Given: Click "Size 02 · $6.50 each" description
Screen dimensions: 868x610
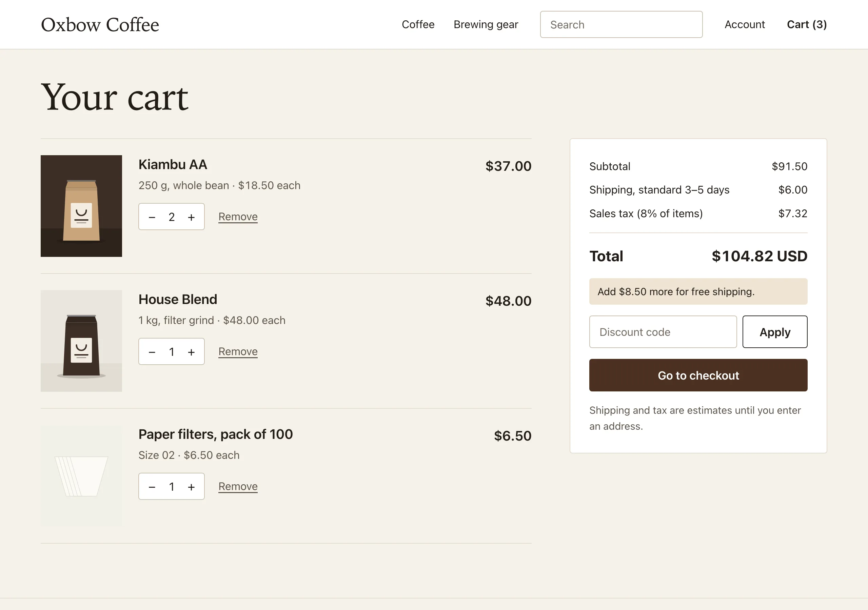Looking at the screenshot, I should (189, 455).
